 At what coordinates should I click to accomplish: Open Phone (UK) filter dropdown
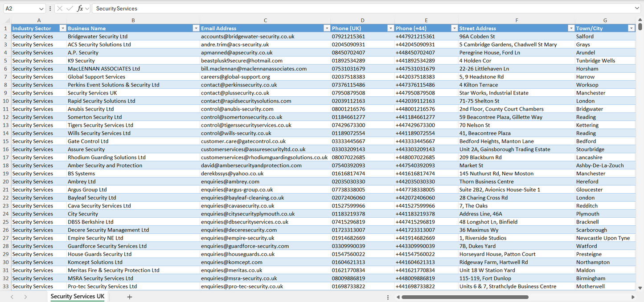click(x=390, y=28)
